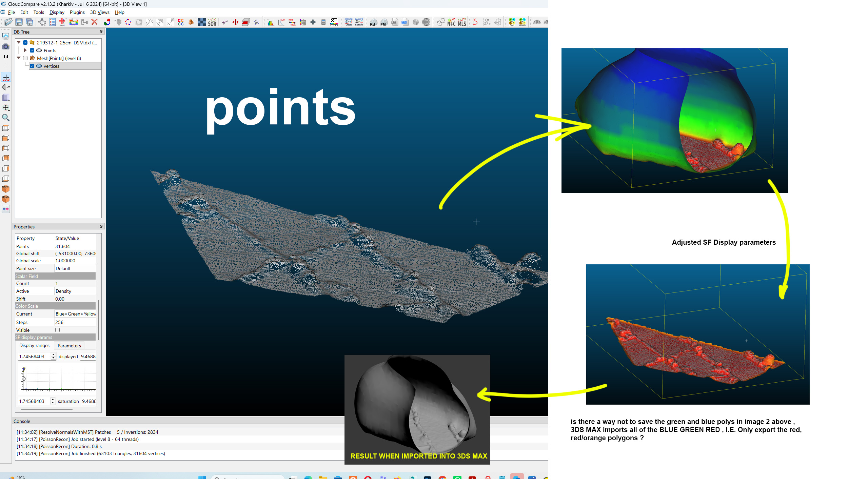Open the Active scalar field Density dropdown
The image size is (868, 488).
[x=75, y=291]
